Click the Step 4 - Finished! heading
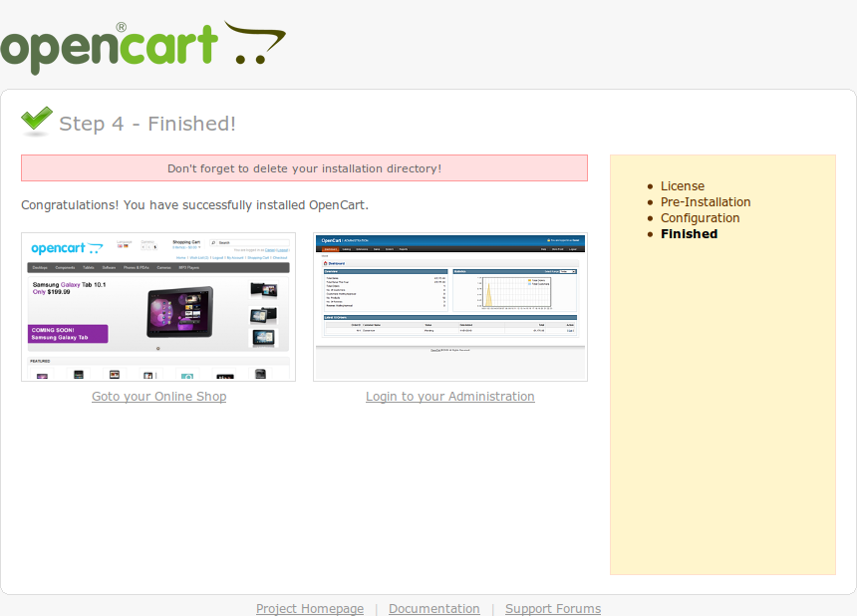 (147, 124)
